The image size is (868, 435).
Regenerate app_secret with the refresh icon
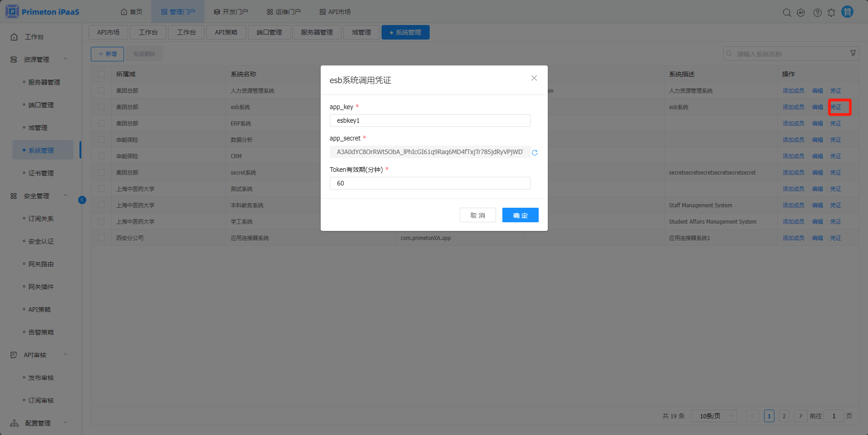coord(535,153)
